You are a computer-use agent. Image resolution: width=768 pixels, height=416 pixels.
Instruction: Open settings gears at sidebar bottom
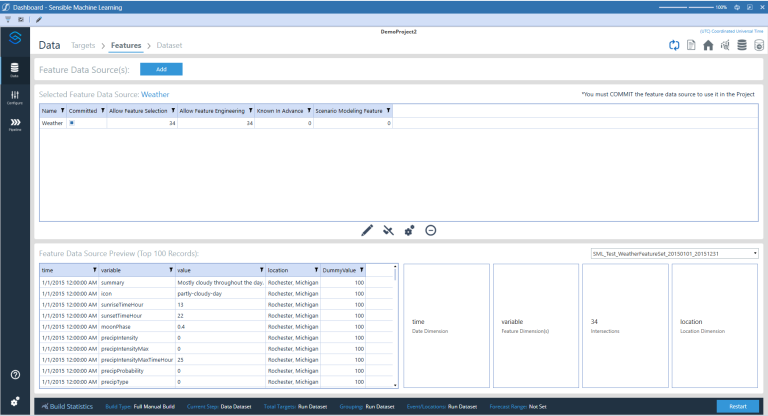[15, 401]
